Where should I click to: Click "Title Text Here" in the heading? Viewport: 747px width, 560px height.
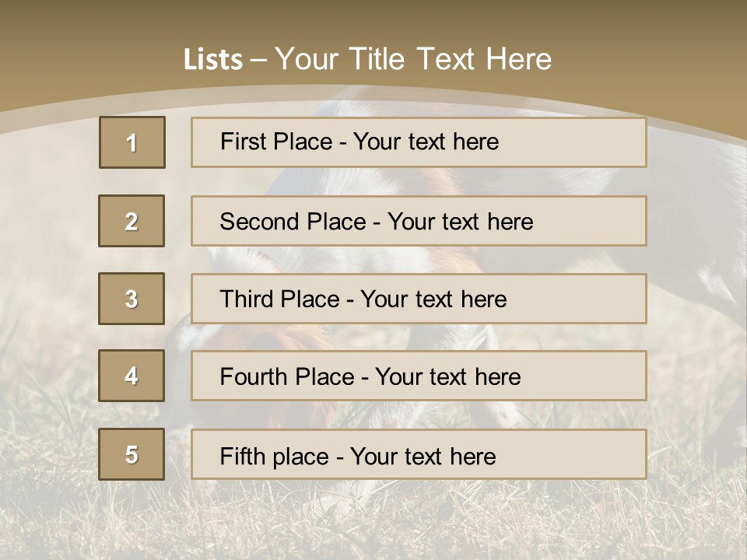coord(451,59)
